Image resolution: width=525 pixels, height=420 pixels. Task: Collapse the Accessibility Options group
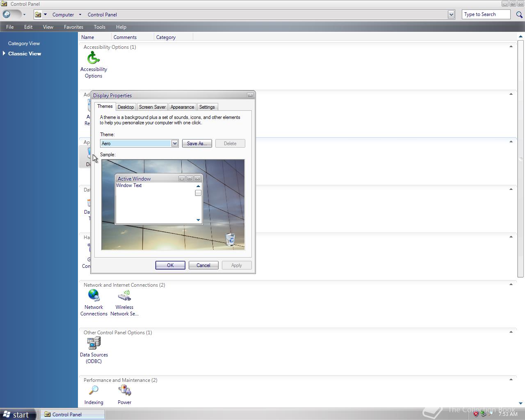point(511,47)
